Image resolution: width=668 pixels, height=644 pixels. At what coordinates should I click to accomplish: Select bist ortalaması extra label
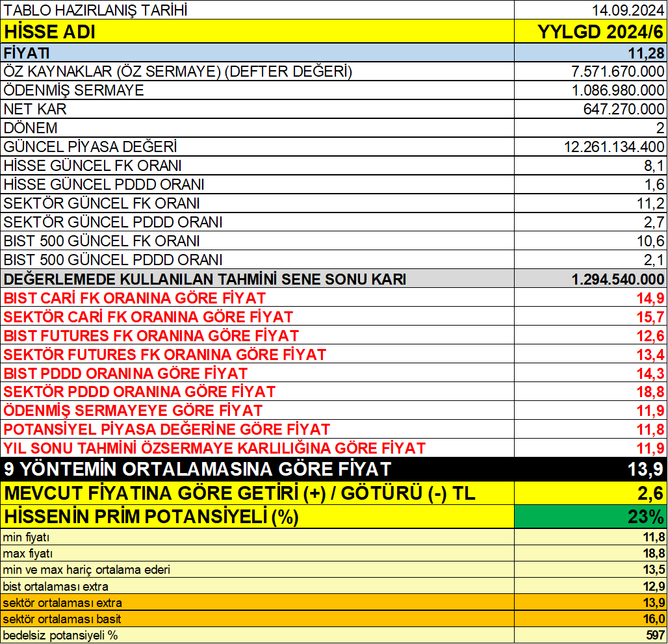(55, 587)
